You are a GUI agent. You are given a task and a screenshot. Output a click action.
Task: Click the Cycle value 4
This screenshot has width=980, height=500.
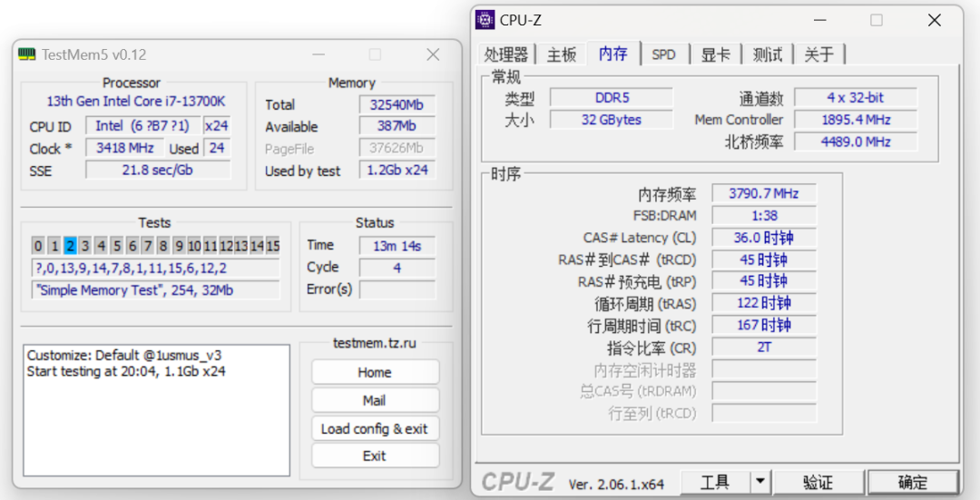click(397, 268)
